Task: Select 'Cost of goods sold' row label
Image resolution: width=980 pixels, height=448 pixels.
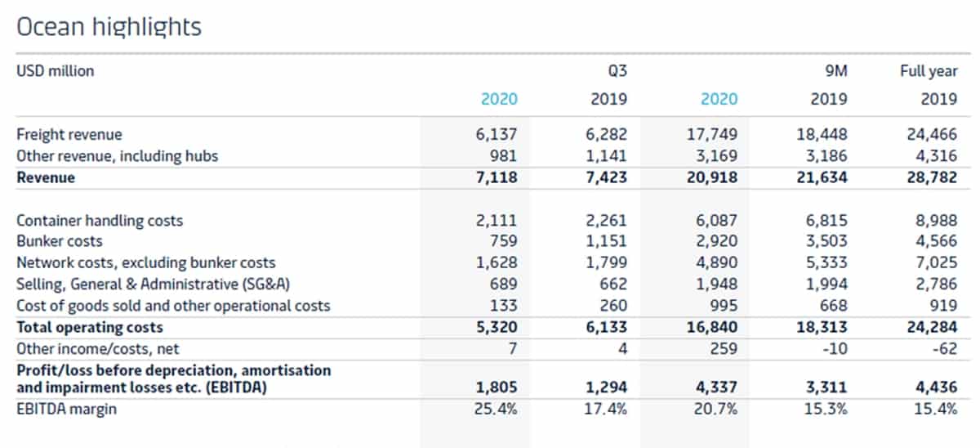Action: [x=173, y=306]
